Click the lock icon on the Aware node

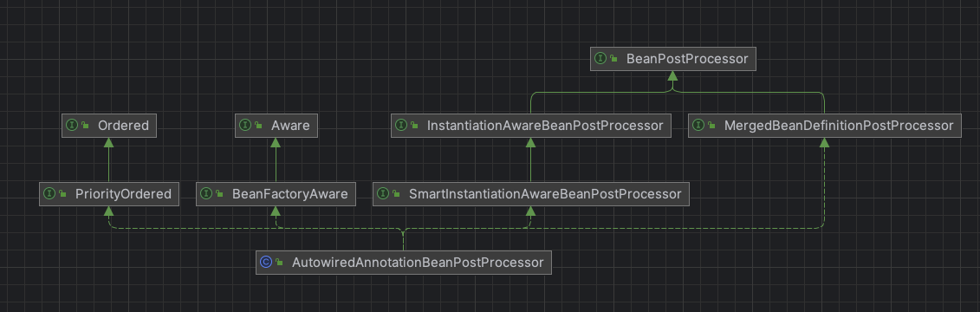[259, 126]
